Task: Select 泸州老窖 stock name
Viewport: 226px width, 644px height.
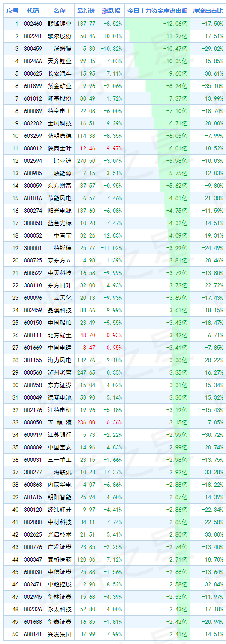Action: click(x=60, y=372)
